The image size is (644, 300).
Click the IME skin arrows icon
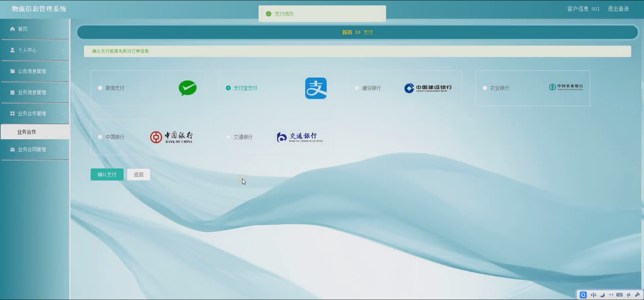pos(629,295)
